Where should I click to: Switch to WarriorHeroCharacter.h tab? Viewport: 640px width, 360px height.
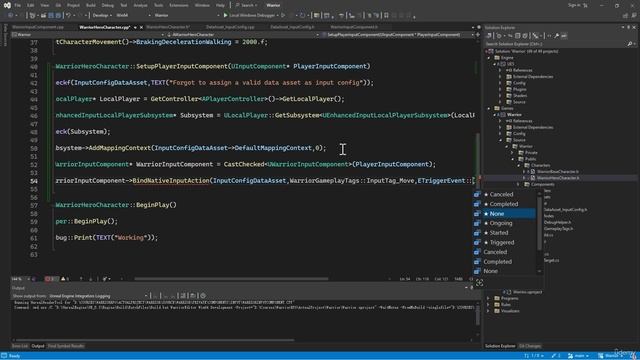168,27
